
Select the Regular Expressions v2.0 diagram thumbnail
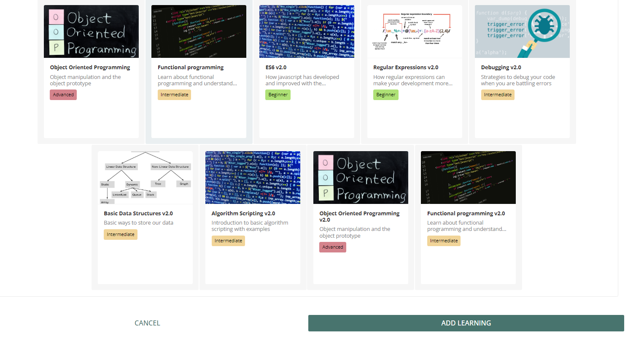point(415,32)
